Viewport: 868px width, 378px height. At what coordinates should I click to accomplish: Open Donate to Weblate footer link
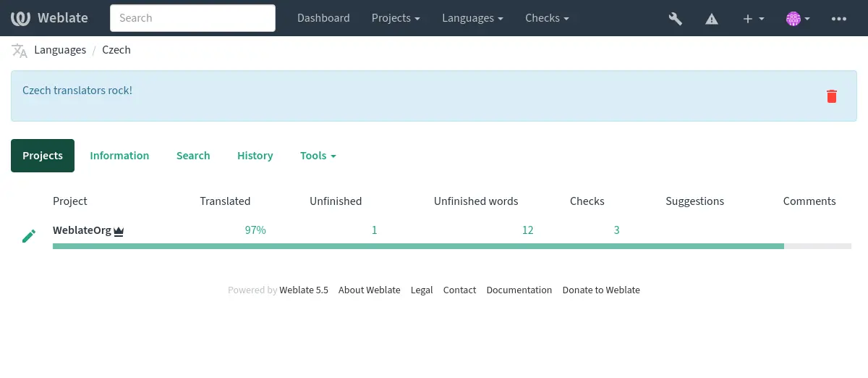tap(601, 290)
